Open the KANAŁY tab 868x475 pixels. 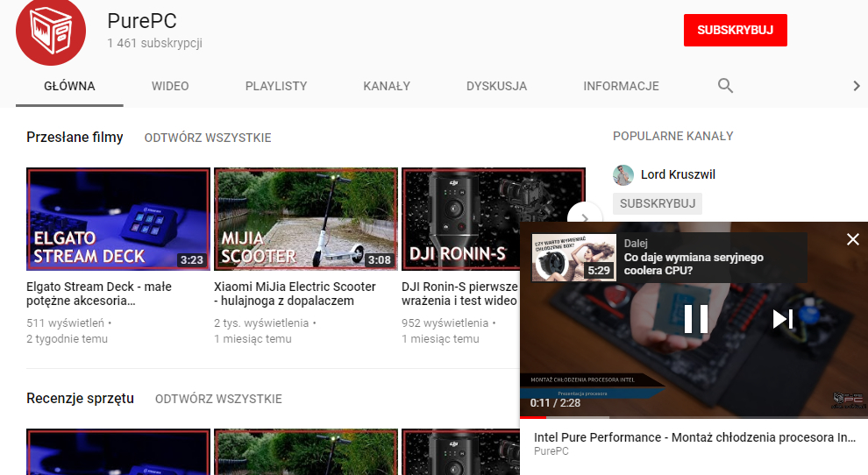coord(387,87)
